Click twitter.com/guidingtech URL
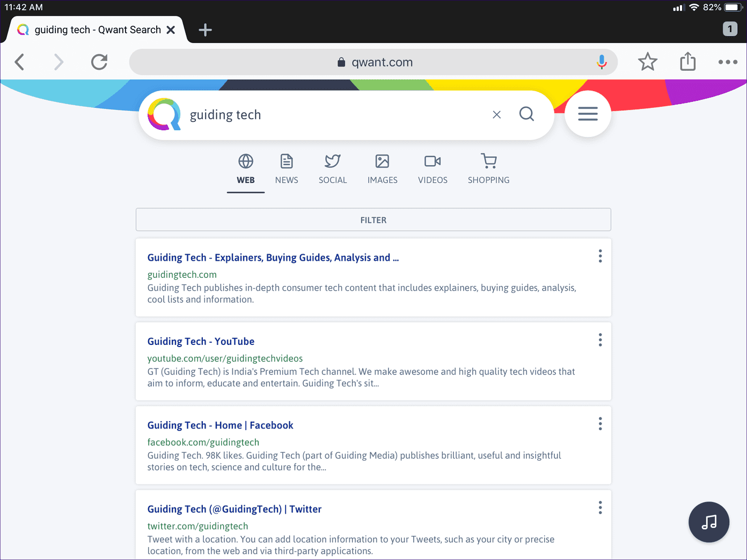The image size is (747, 560). tap(197, 526)
